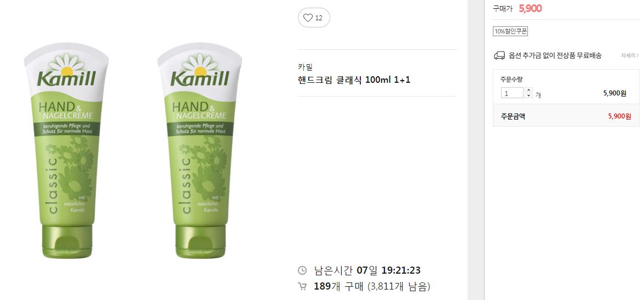Click the 주문수량 quantity input field
The image size is (644, 300).
(x=511, y=93)
